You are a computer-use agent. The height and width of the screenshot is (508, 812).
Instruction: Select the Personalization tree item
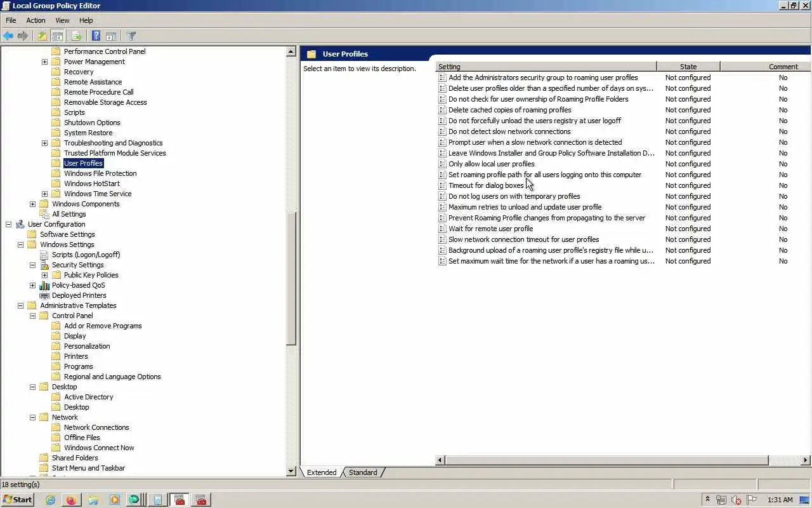[x=87, y=346]
